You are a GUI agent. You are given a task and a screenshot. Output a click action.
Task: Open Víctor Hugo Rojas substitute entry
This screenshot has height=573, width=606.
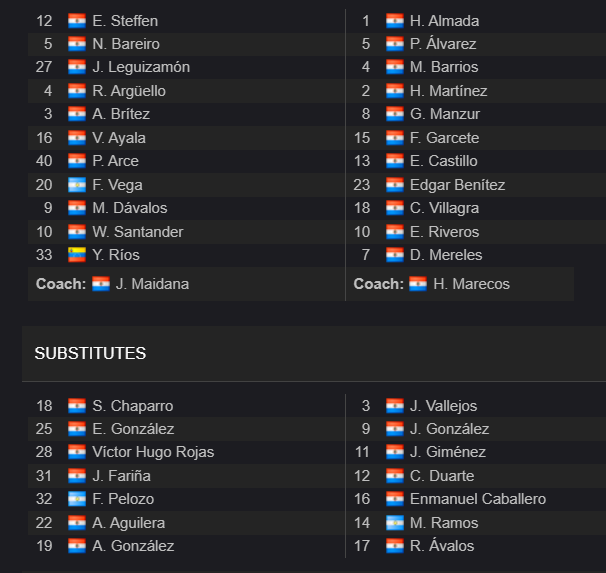[153, 452]
